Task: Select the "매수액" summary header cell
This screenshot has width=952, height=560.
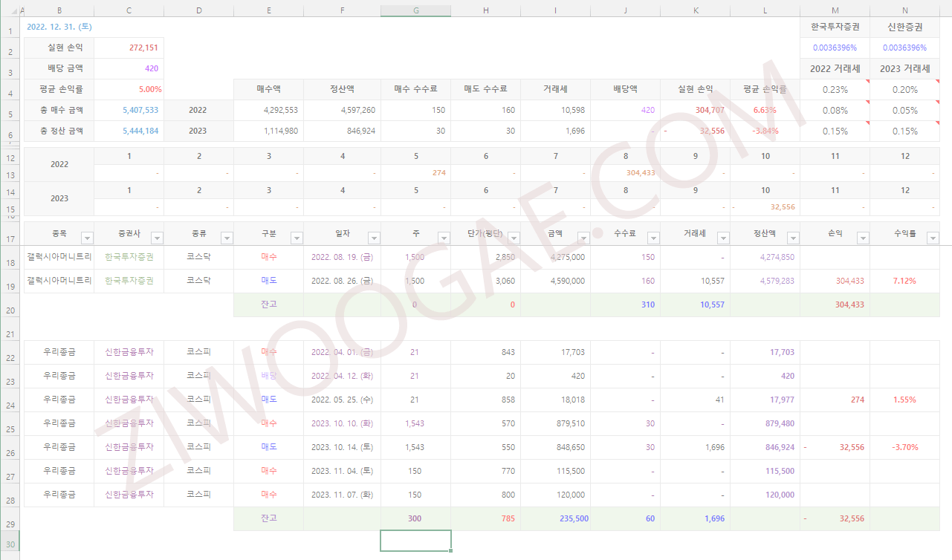Action: coord(268,89)
